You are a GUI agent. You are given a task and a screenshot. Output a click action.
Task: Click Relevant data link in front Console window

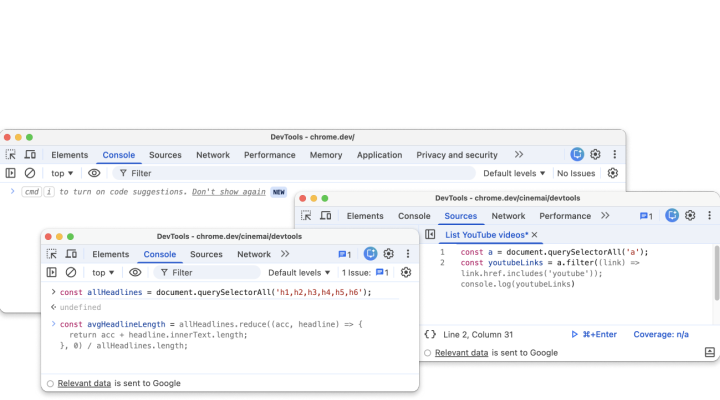point(84,383)
